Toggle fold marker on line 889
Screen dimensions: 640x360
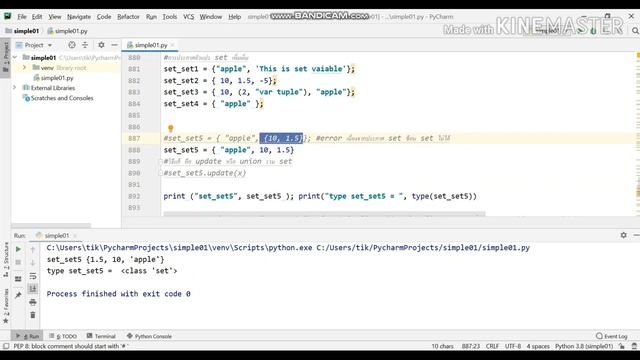point(160,162)
